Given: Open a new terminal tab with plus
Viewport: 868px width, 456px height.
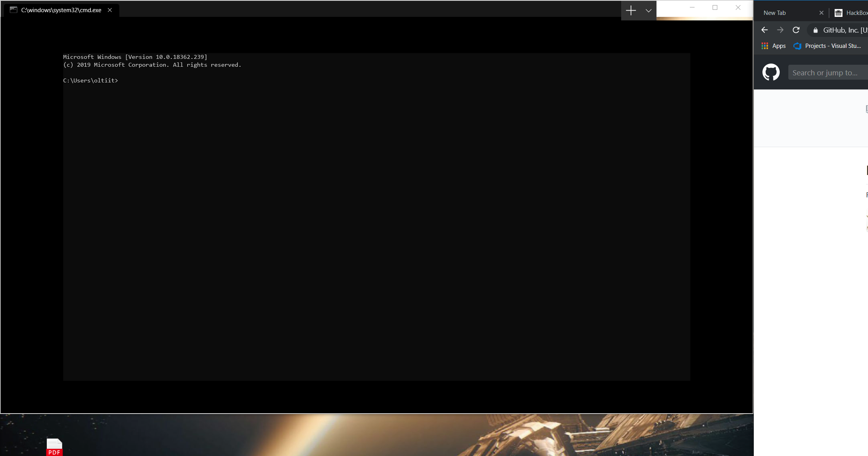Looking at the screenshot, I should (x=631, y=11).
